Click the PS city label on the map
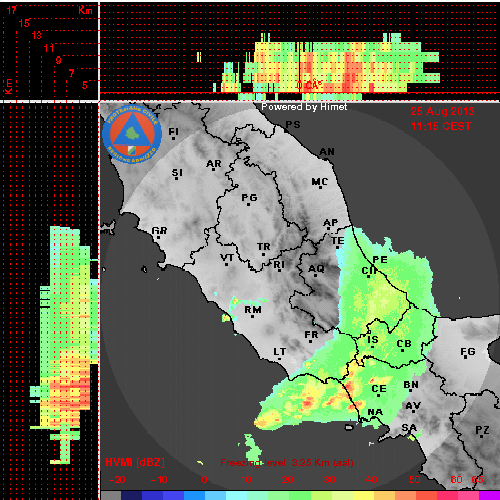500x500 pixels. [293, 125]
